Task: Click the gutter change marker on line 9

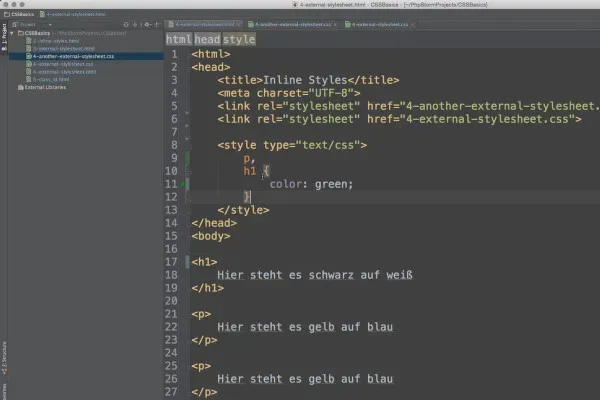Action: 187,158
